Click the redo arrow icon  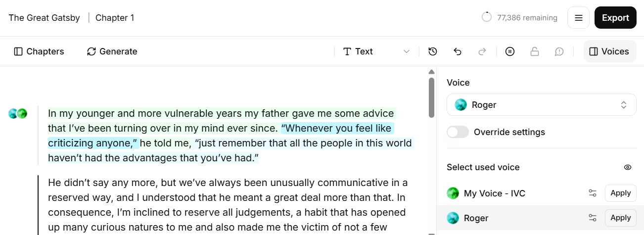click(x=482, y=51)
